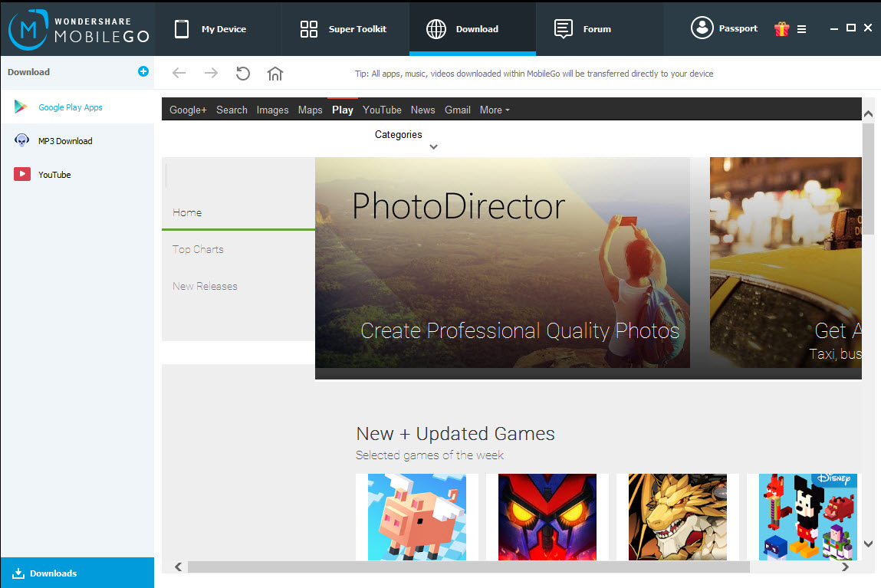Open Maps in Google bar

[310, 110]
